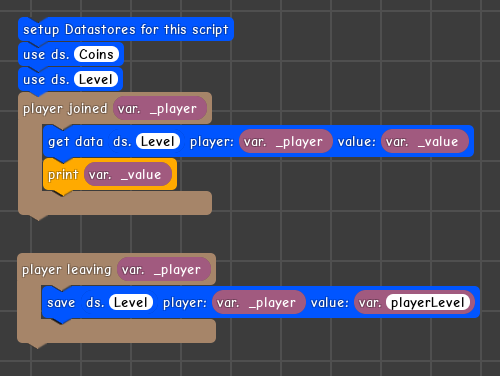Select the _player variable in player leaving block

pyautogui.click(x=164, y=270)
